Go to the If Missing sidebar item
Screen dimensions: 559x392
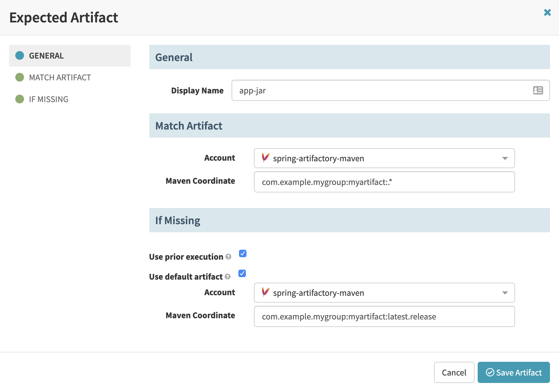[49, 99]
